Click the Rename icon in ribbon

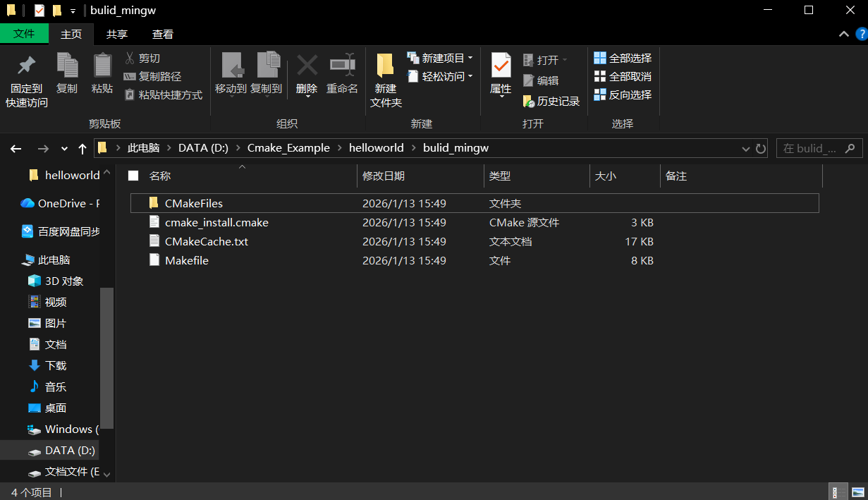(x=342, y=66)
